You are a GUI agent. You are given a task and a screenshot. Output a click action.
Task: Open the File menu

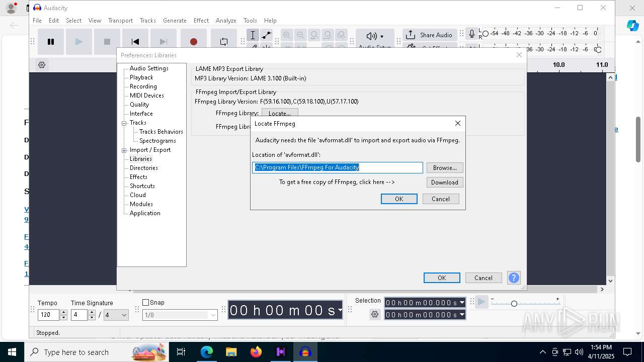[x=37, y=21]
